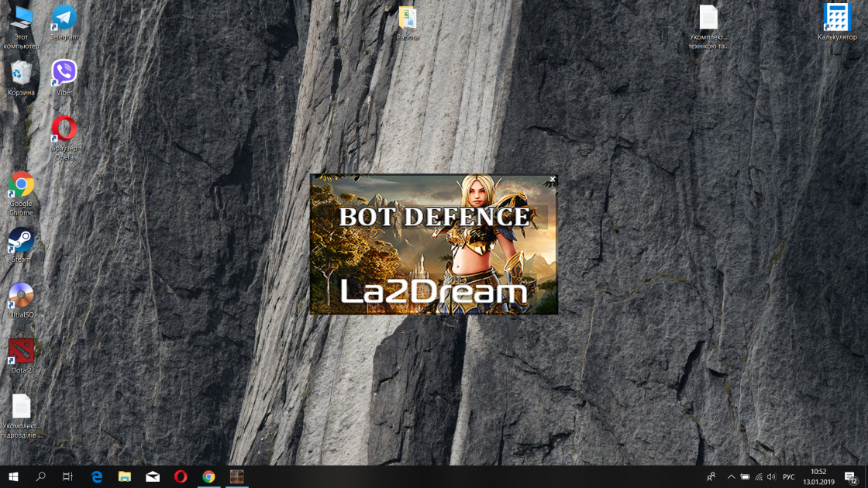The height and width of the screenshot is (488, 868).
Task: Expand the hidden system tray icons
Action: [x=730, y=476]
